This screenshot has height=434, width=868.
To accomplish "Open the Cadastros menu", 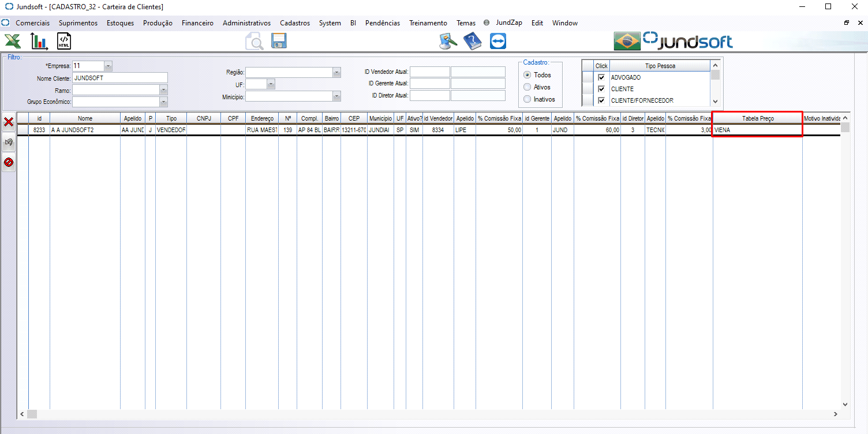I will pyautogui.click(x=295, y=23).
